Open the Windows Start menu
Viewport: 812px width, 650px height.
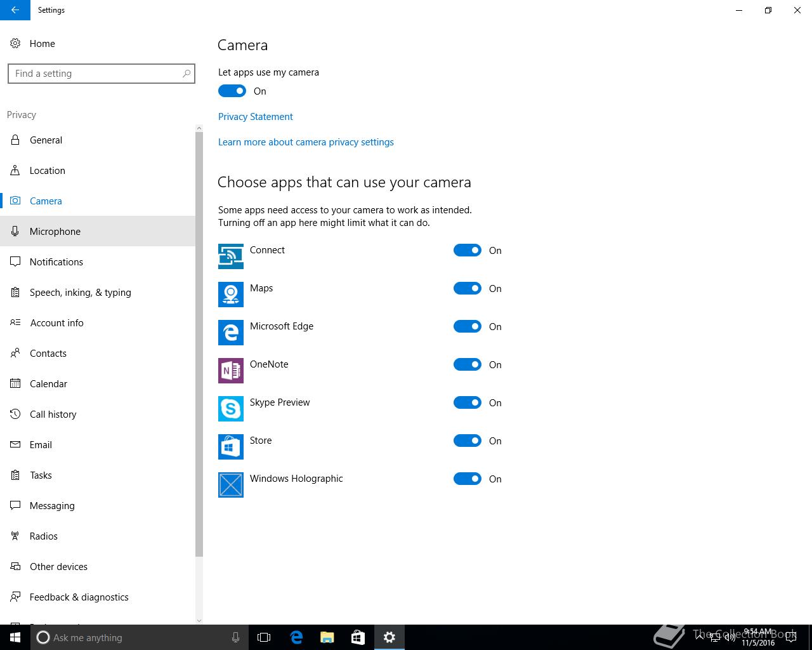point(15,637)
